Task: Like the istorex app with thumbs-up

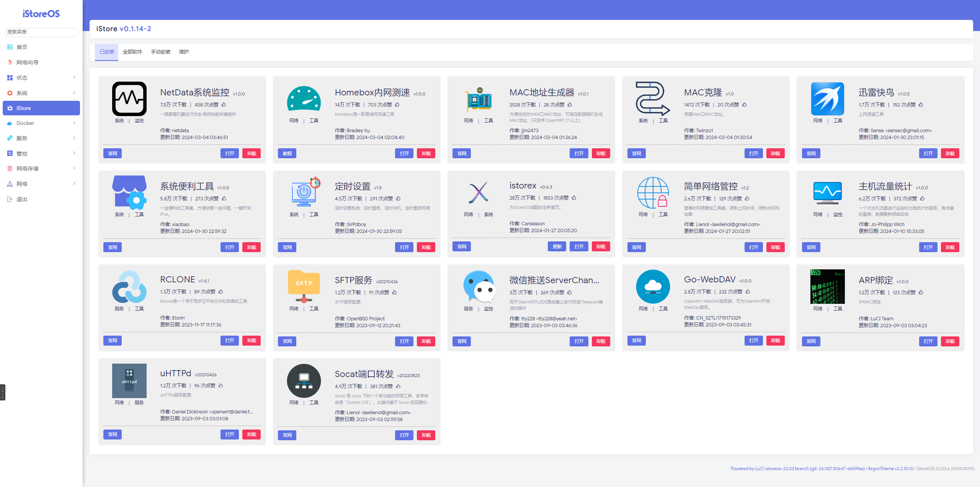Action: [x=574, y=198]
